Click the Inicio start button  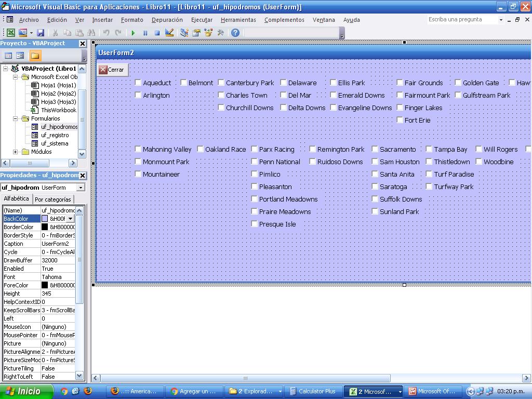(26, 391)
